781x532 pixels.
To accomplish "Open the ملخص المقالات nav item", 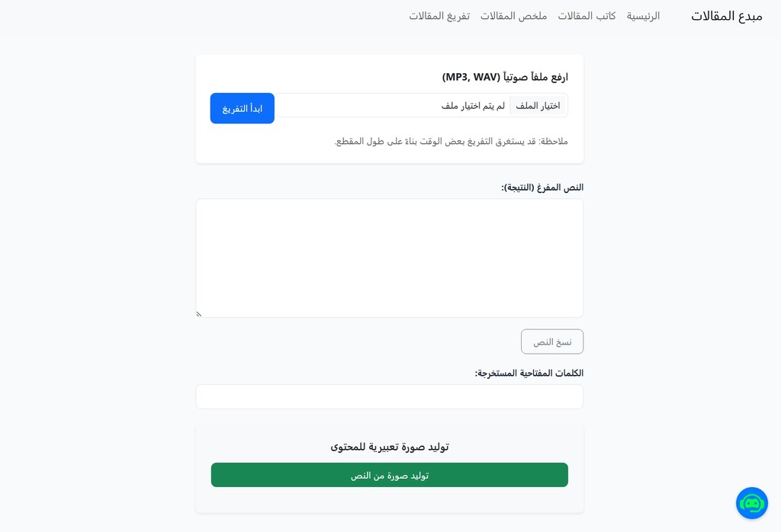I will click(513, 16).
